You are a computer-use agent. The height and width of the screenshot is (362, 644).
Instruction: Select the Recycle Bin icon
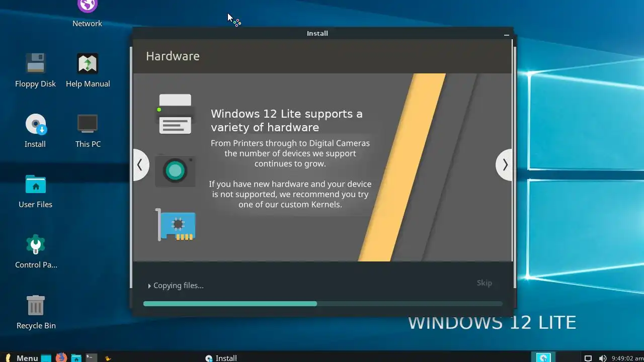tap(36, 312)
